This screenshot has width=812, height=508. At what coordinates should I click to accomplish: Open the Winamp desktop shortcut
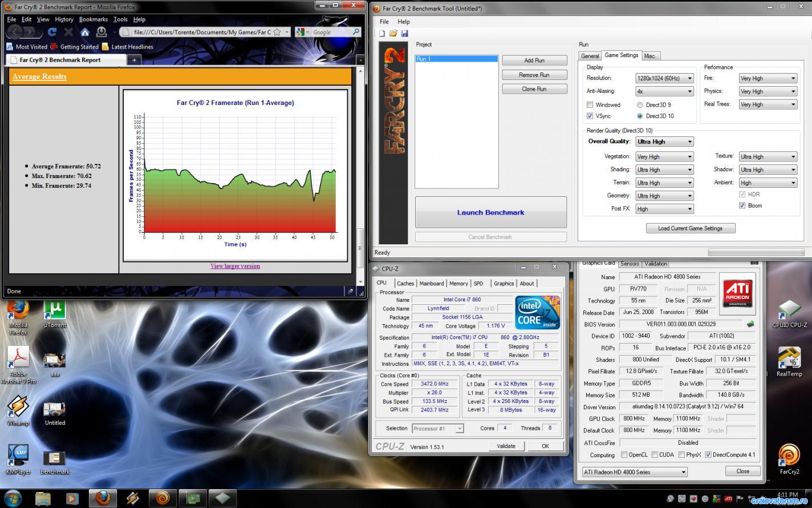[18, 410]
